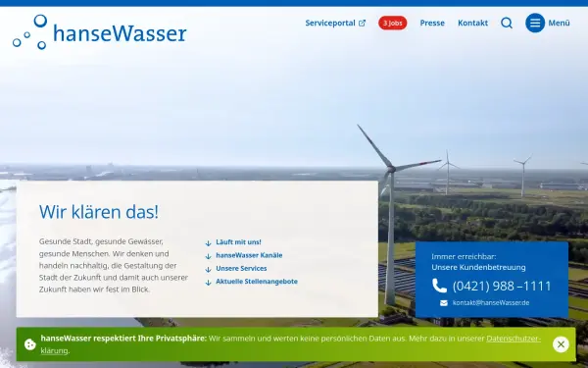Image resolution: width=588 pixels, height=368 pixels.
Task: Go to the Presse page
Action: tap(432, 23)
